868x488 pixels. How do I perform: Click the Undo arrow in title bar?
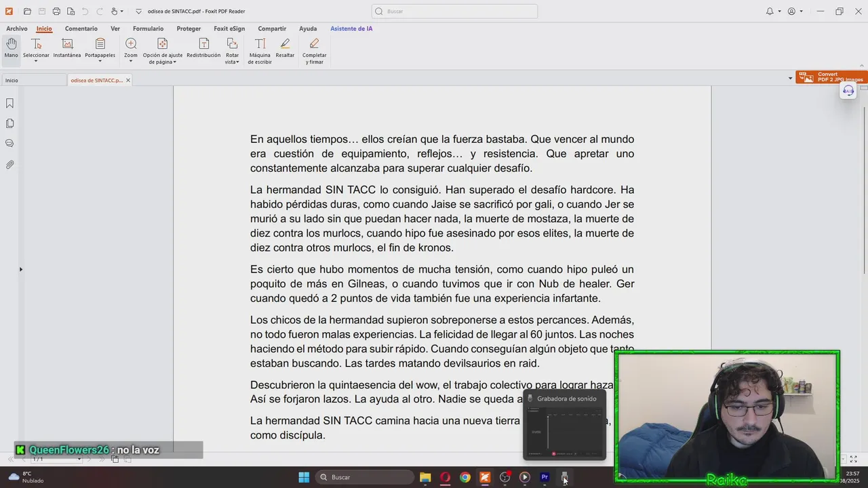85,12
